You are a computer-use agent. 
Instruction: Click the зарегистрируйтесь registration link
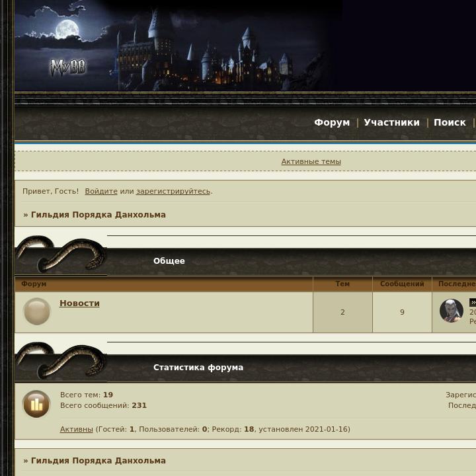tap(173, 191)
